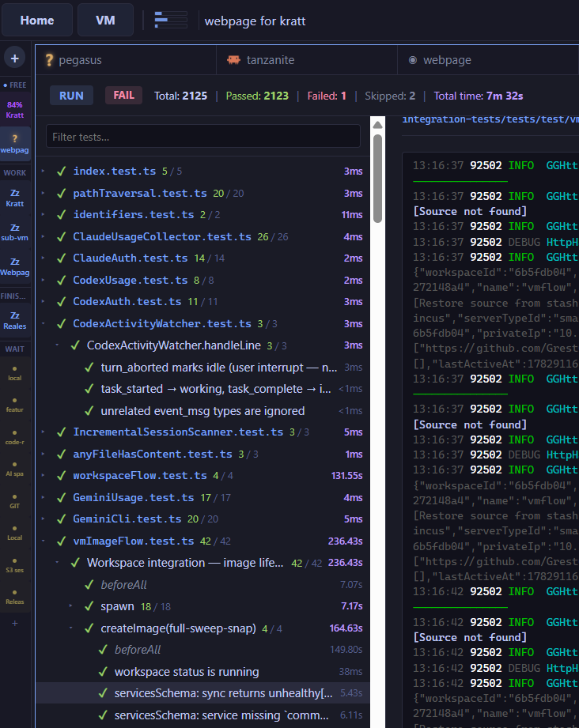Focus the Filter tests input field
Viewport: 579px width, 728px height.
click(x=203, y=137)
